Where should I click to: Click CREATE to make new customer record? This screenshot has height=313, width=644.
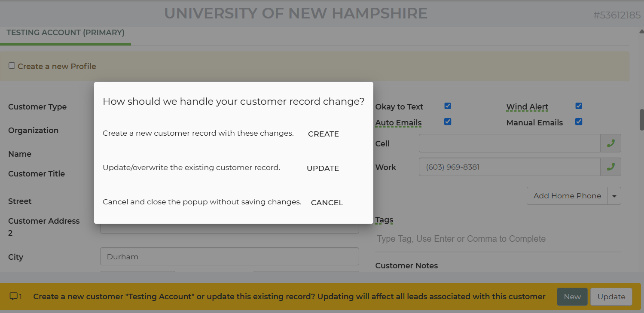(324, 134)
